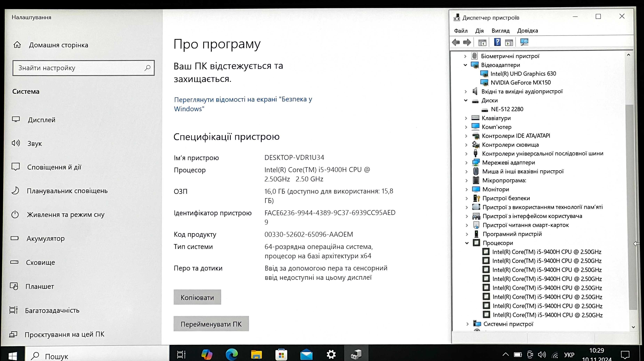
Task: Click the Back arrow in Device Manager toolbar
Action: click(x=456, y=42)
